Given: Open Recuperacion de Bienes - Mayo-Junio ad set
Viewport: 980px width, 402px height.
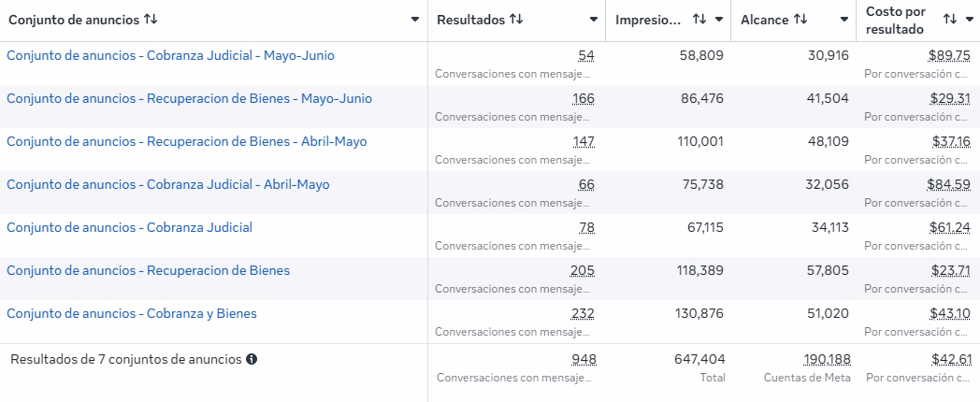Looking at the screenshot, I should click(190, 99).
